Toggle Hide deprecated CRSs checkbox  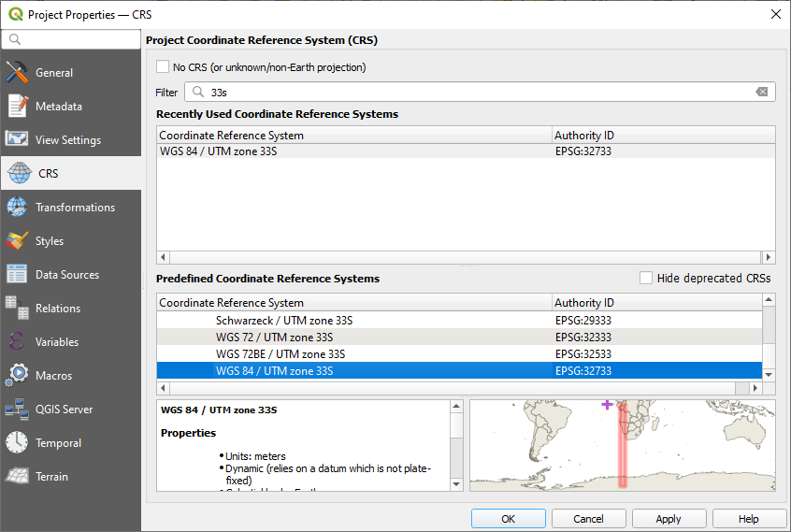(646, 279)
